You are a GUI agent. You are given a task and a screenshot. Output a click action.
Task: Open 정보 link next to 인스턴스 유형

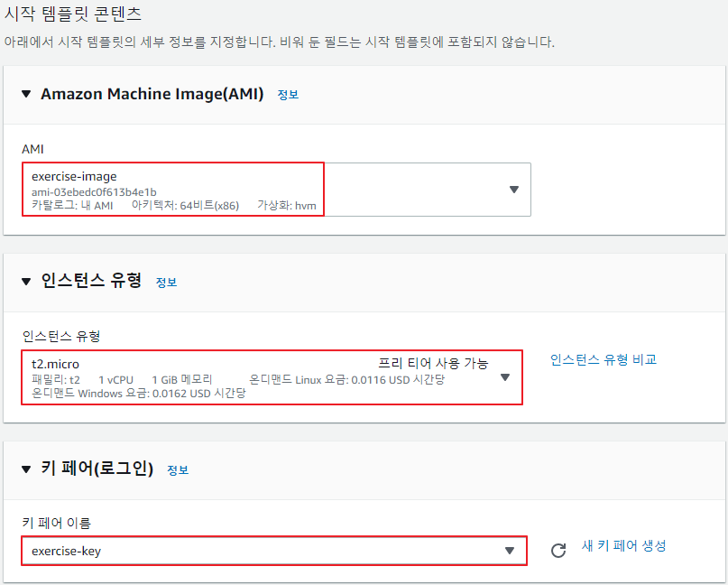coord(166,283)
